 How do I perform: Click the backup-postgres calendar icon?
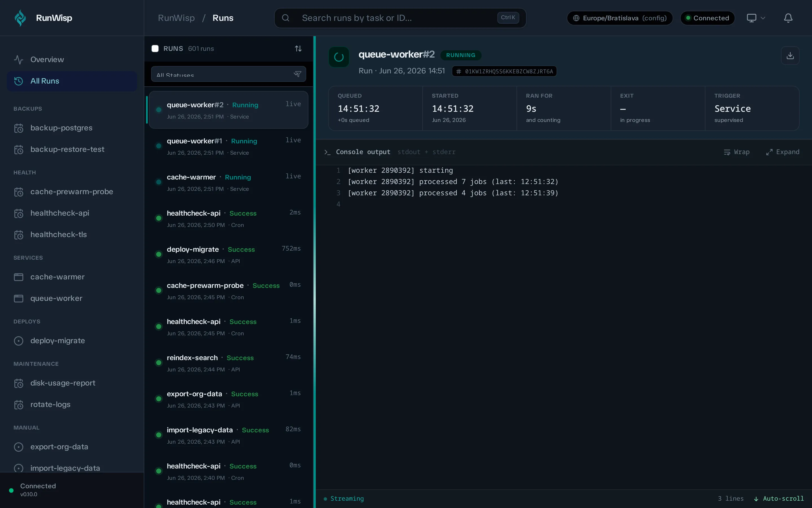(x=19, y=128)
